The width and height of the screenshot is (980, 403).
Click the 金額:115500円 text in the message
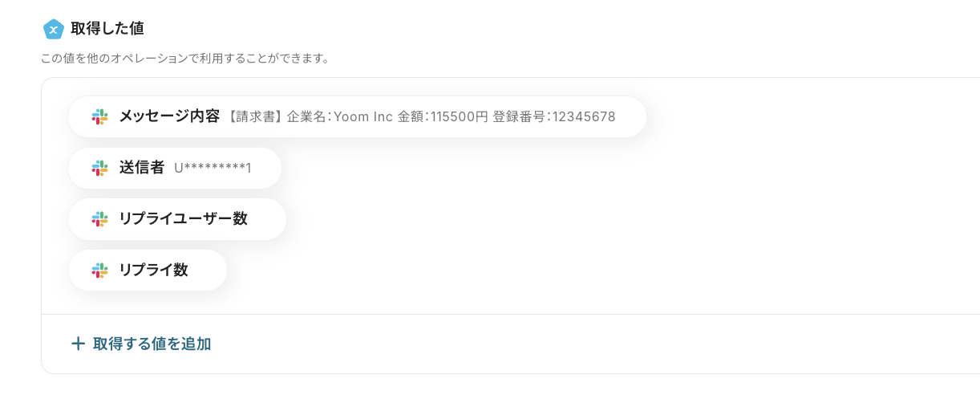click(443, 116)
